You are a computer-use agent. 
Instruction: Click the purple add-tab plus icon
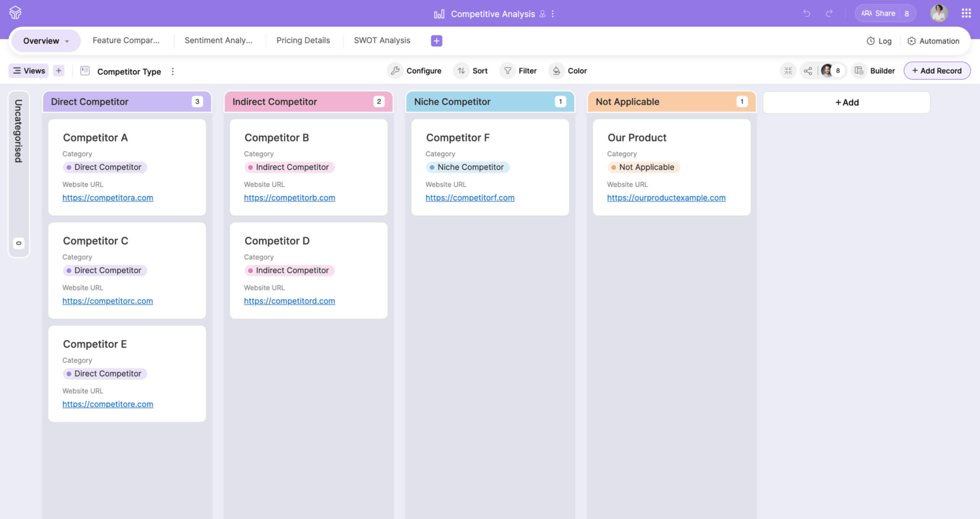436,41
